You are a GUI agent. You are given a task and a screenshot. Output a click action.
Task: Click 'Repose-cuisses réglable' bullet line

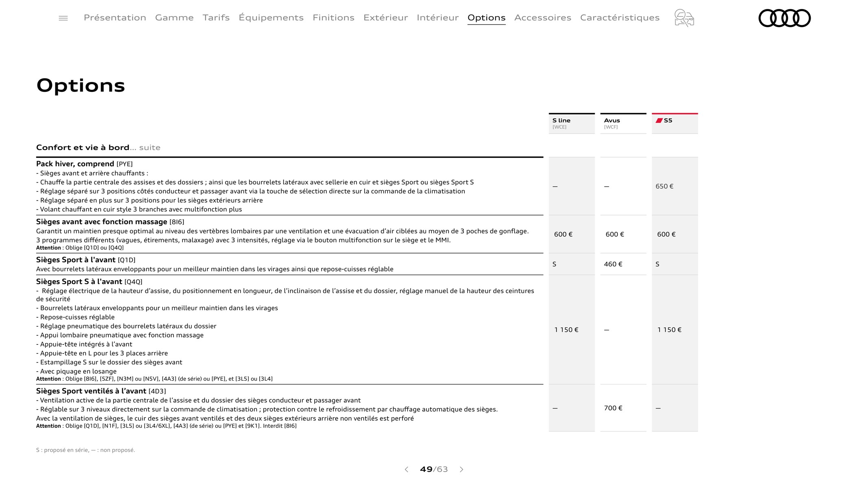75,317
